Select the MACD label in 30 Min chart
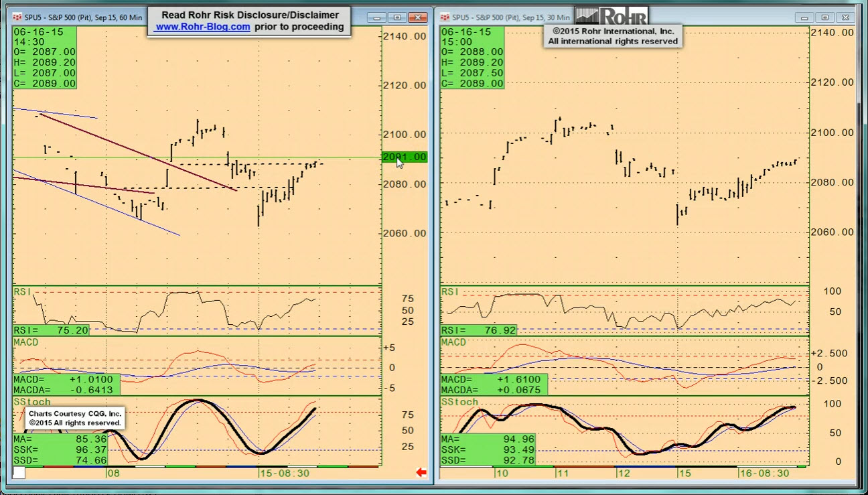 [453, 342]
